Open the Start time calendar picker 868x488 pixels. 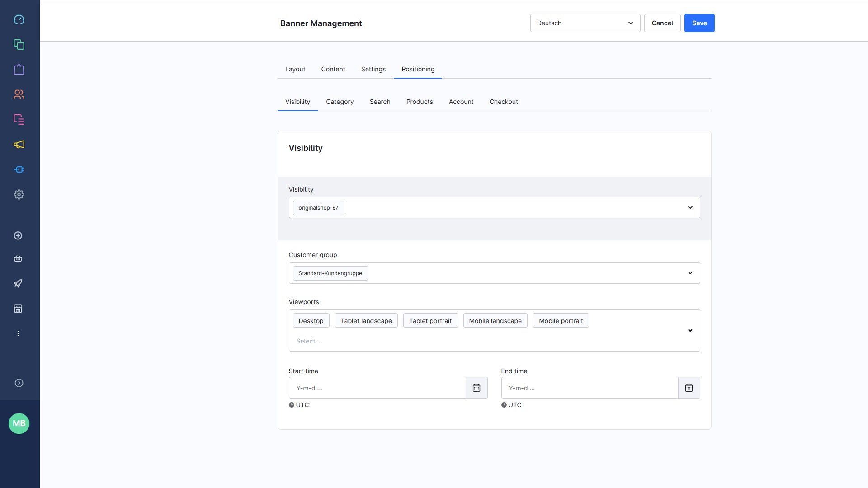pyautogui.click(x=476, y=388)
